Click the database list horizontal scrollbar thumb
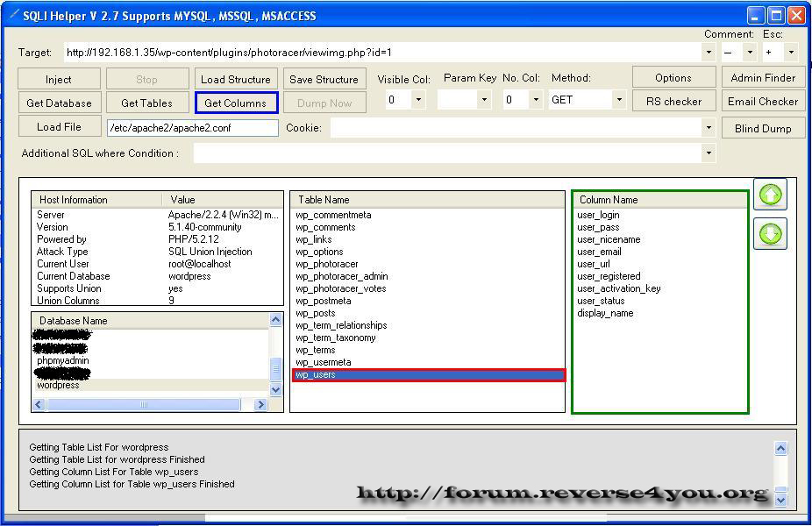The height and width of the screenshot is (526, 812). [144, 405]
